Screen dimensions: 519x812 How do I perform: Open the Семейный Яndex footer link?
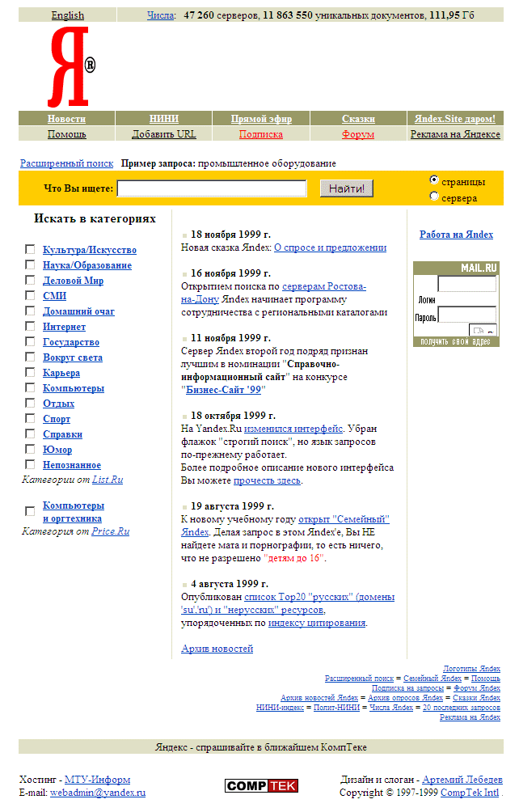click(432, 679)
